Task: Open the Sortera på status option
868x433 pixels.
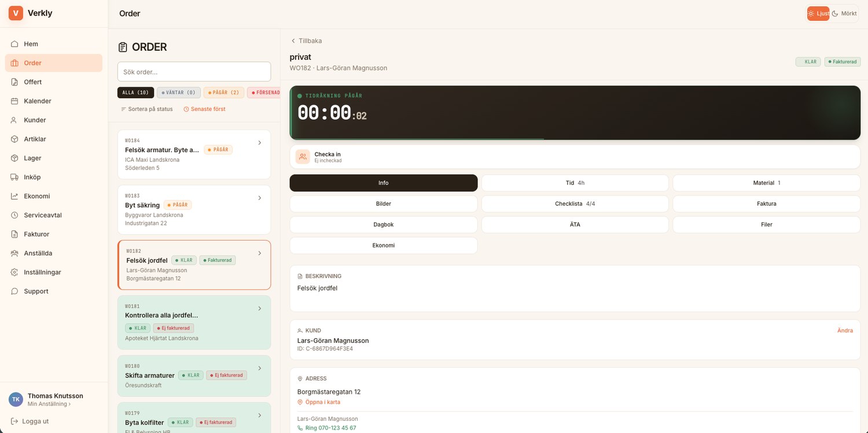Action: [x=146, y=109]
